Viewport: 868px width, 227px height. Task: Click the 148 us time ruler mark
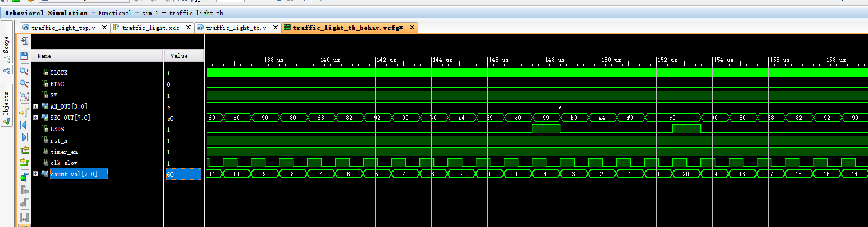(554, 60)
